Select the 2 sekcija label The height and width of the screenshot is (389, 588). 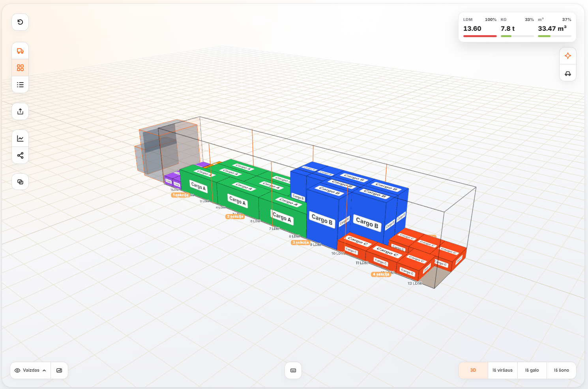[x=235, y=216]
